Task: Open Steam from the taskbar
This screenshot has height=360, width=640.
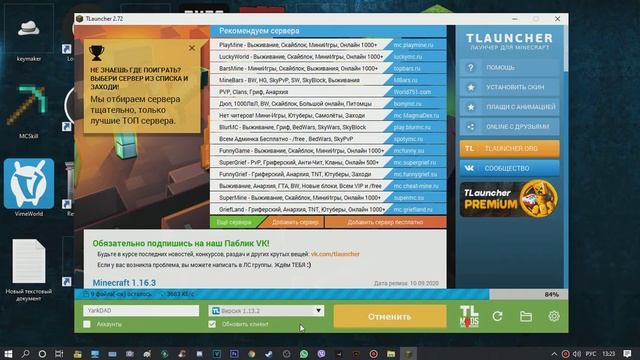Action: (269, 354)
